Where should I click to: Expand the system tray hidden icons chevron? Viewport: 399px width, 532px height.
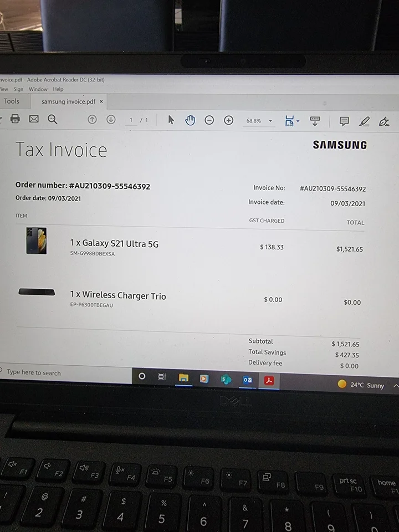pos(396,386)
